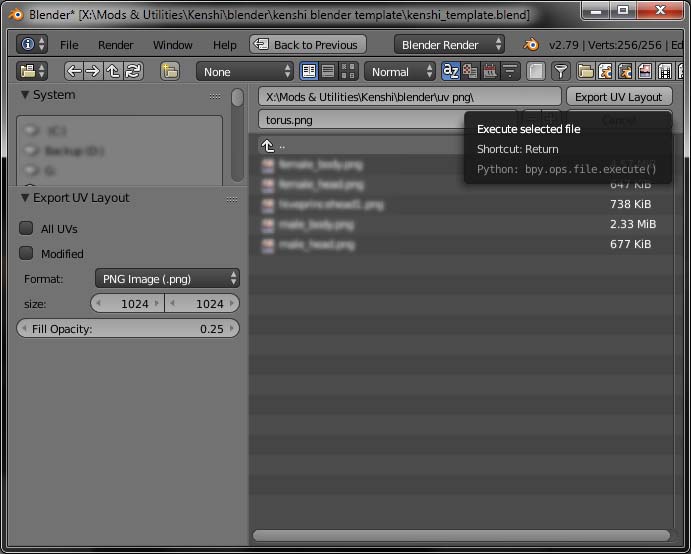This screenshot has width=691, height=554.
Task: Switch to short list display icon
Action: 309,71
